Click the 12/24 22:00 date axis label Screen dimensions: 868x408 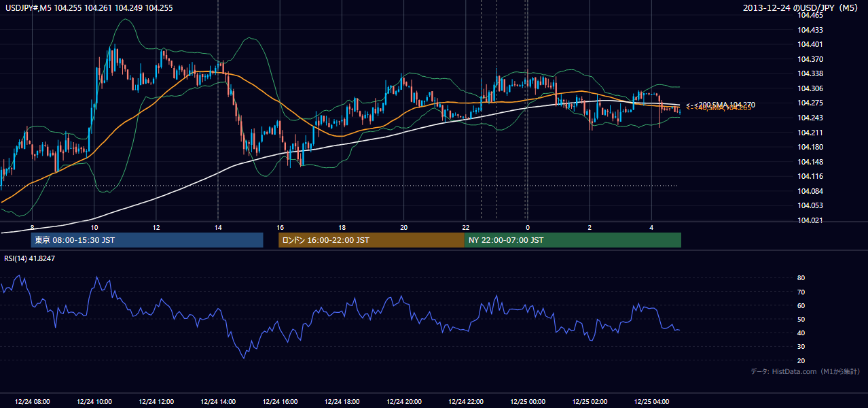pyautogui.click(x=466, y=401)
